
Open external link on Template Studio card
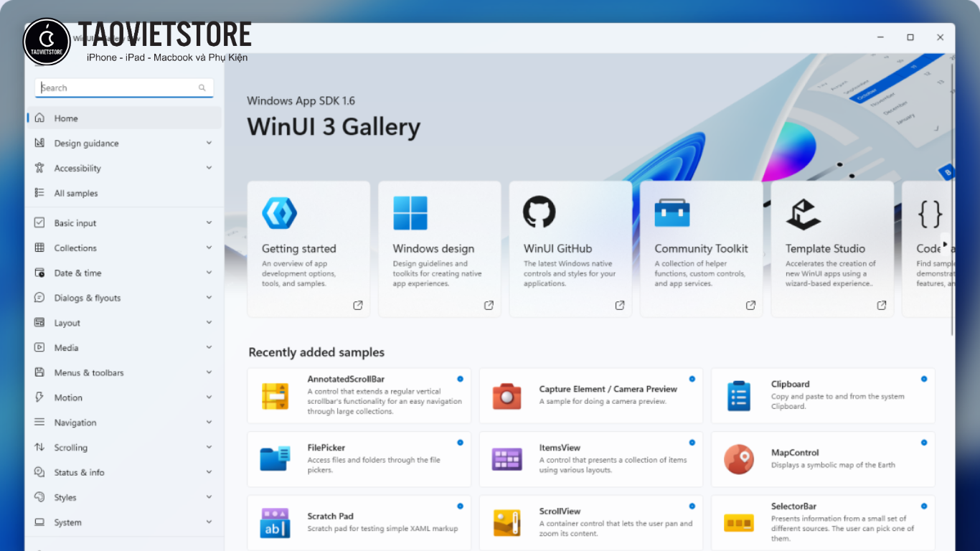click(x=882, y=305)
